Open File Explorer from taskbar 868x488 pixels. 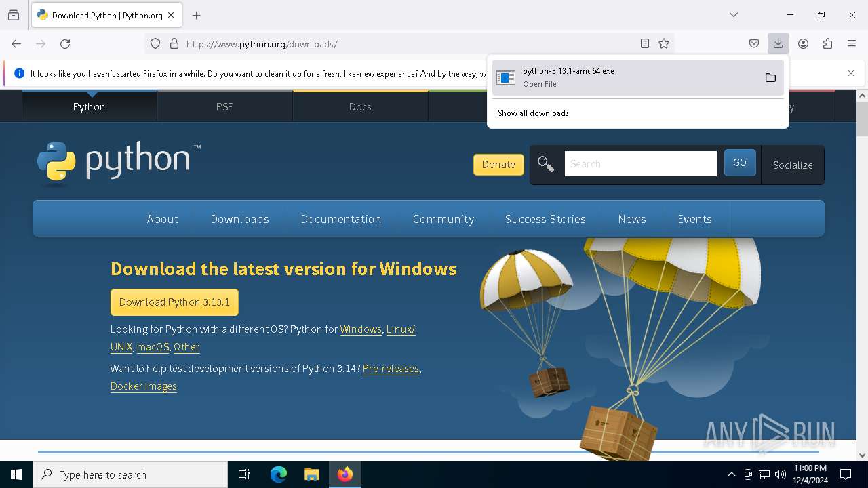coord(312,474)
